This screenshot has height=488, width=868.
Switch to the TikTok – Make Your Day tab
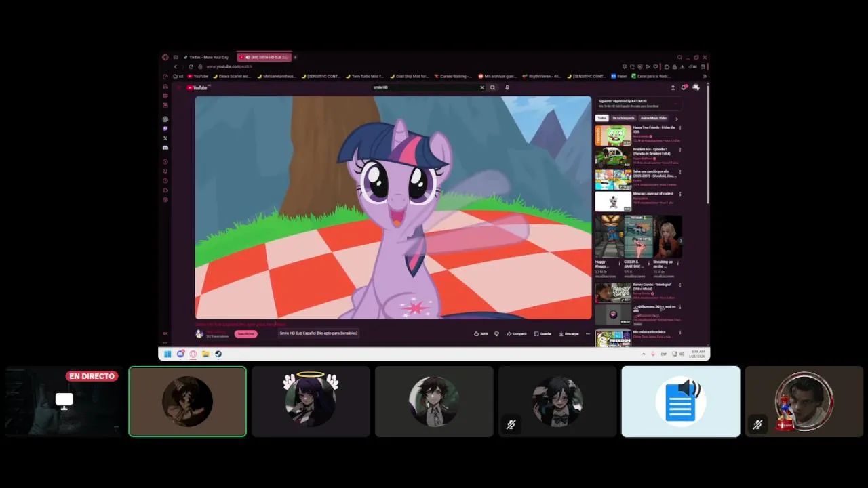coord(208,57)
